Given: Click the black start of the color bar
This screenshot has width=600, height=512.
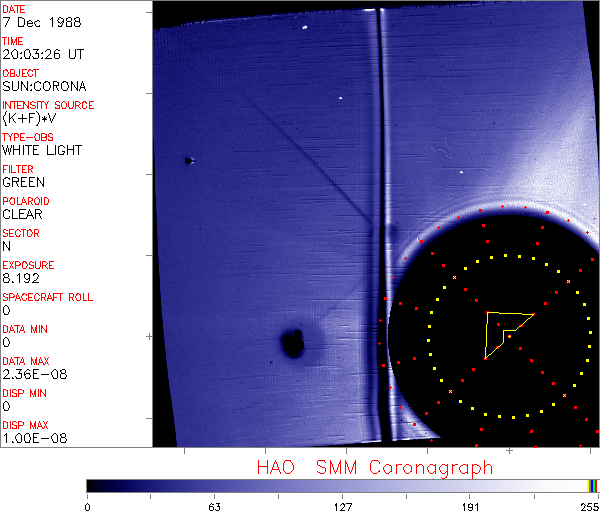Looking at the screenshot, I should click(x=92, y=485).
